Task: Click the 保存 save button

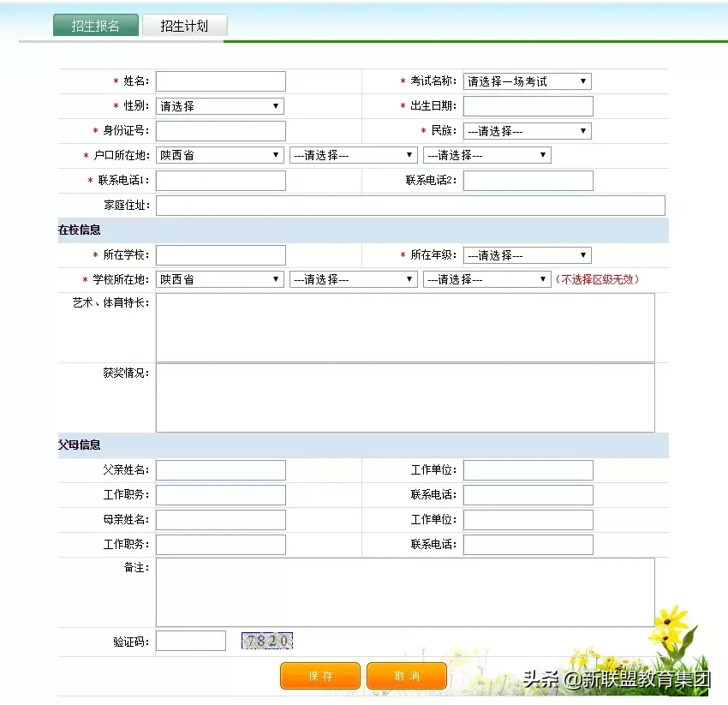Action: coord(319,676)
